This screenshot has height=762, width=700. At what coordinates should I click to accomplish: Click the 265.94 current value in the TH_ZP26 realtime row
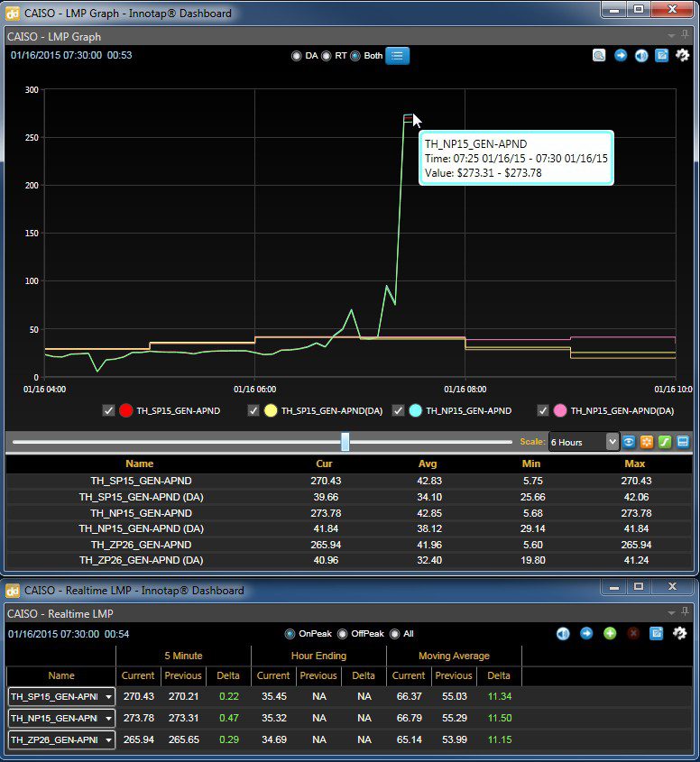pyautogui.click(x=139, y=739)
